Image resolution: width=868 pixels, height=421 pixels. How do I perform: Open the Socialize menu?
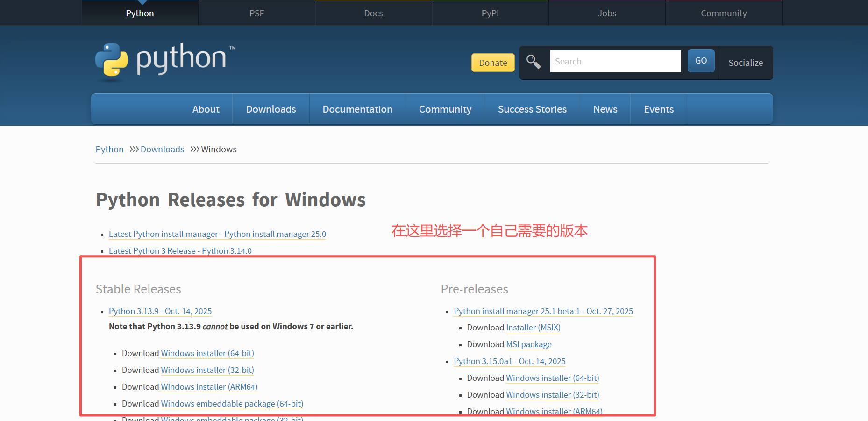(x=746, y=63)
